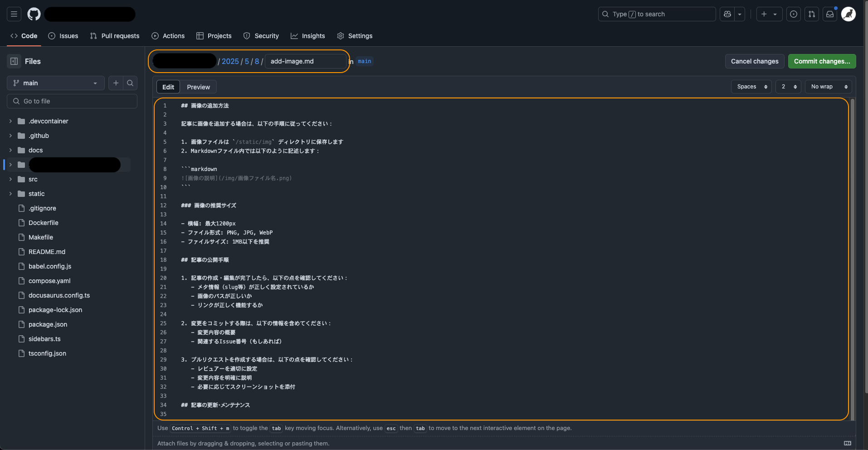Click the GitHub logo homepage icon
This screenshot has width=868, height=450.
point(34,14)
